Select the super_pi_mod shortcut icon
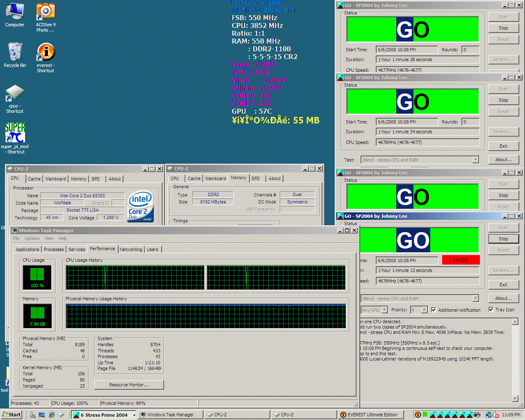This screenshot has width=525, height=420. coord(15,138)
